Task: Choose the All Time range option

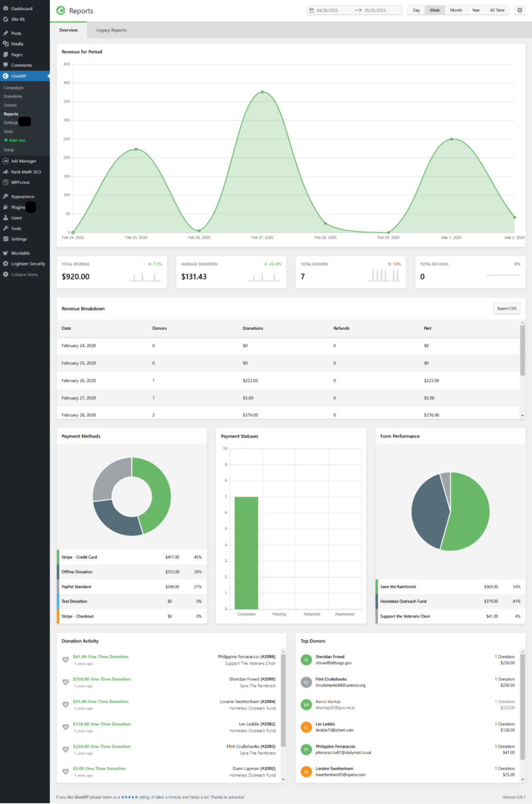Action: coord(497,10)
